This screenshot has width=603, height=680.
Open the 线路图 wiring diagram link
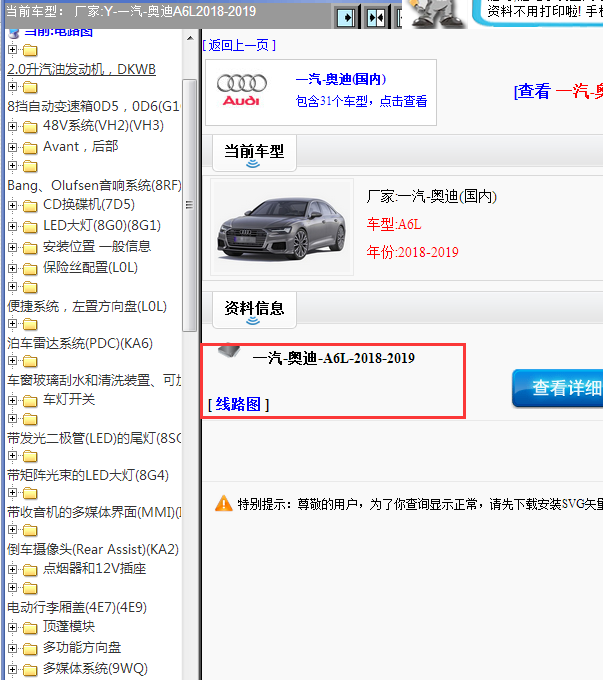pos(238,404)
